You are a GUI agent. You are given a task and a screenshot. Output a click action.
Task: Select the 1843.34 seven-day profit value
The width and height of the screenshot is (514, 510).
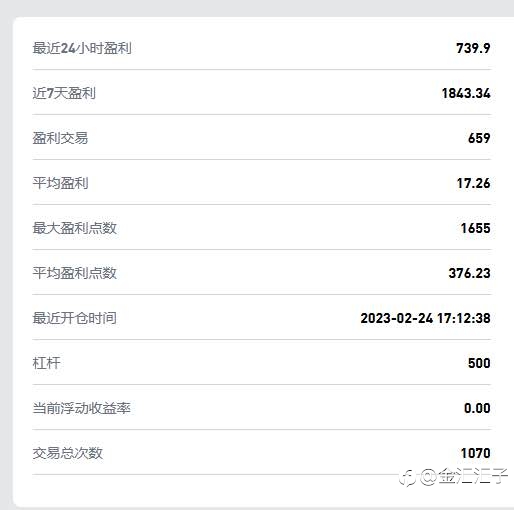(x=466, y=93)
